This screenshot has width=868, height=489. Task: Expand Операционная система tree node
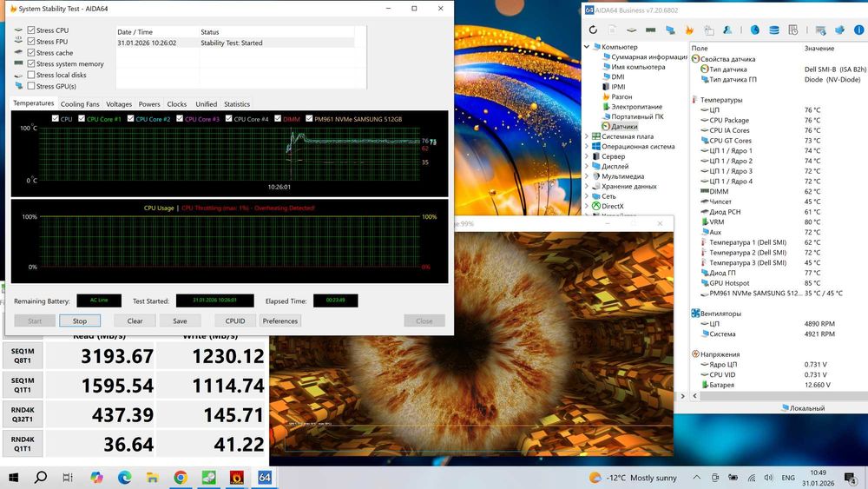[x=587, y=146]
